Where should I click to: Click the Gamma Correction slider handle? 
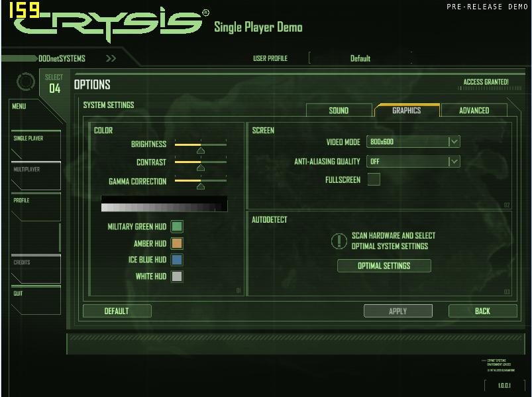tap(201, 186)
